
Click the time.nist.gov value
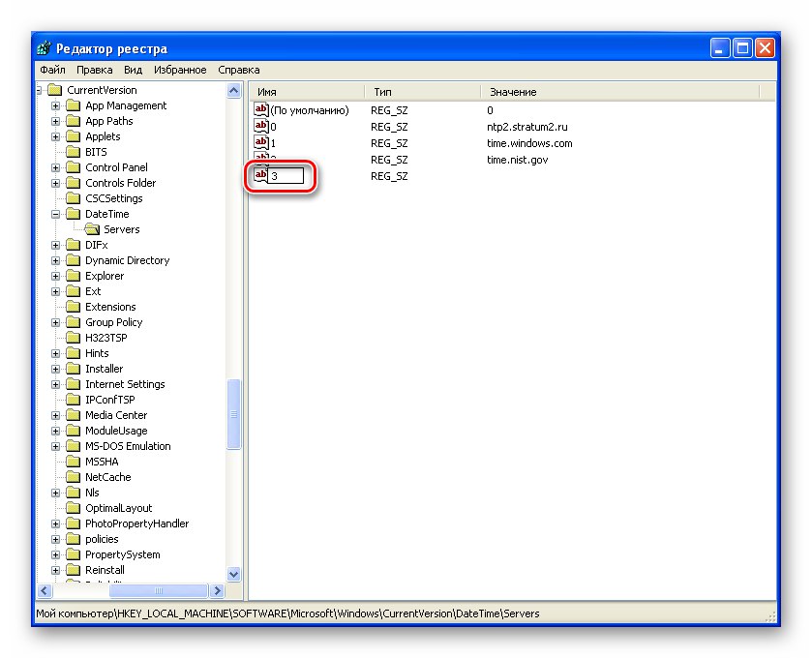tap(518, 160)
